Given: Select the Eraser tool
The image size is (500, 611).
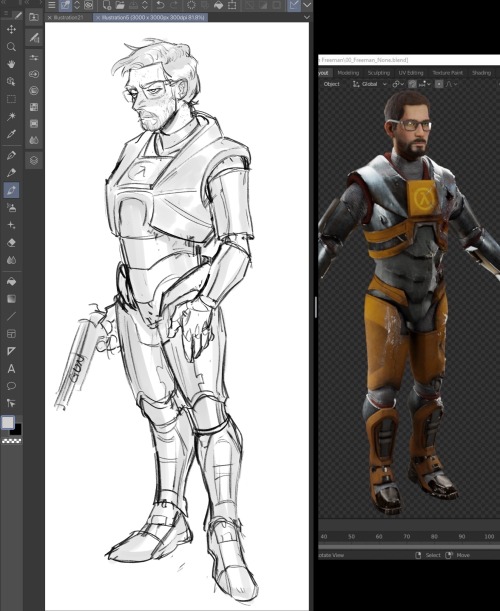Looking at the screenshot, I should [11, 243].
